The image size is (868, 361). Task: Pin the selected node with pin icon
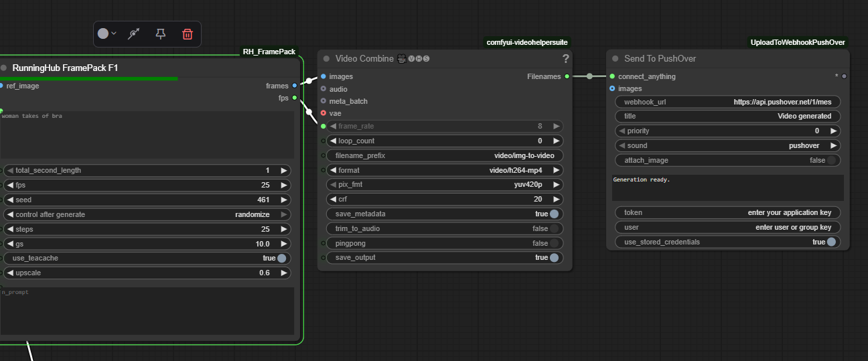click(x=161, y=33)
